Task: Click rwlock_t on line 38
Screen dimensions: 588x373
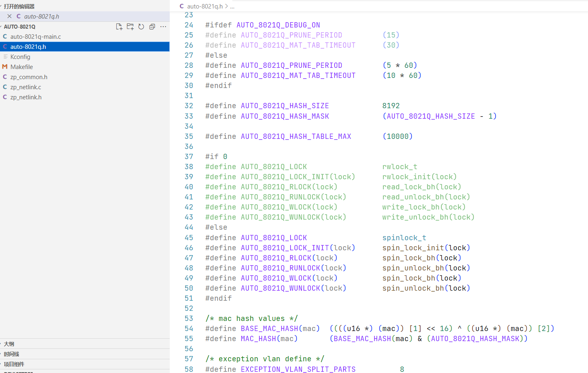Action: 400,167
